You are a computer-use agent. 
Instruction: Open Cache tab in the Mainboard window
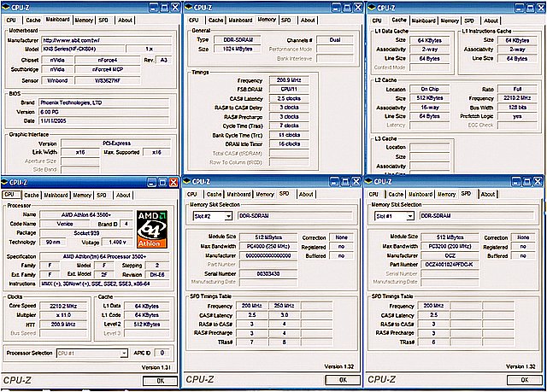33,20
